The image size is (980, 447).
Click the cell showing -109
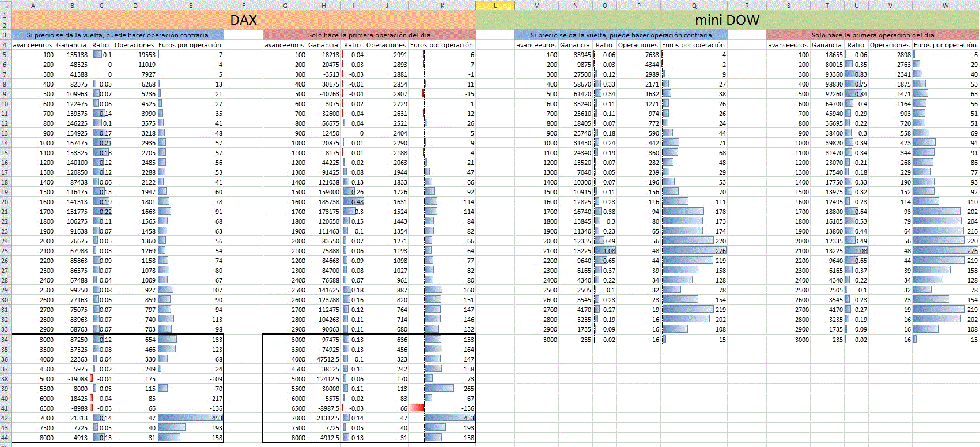191,379
